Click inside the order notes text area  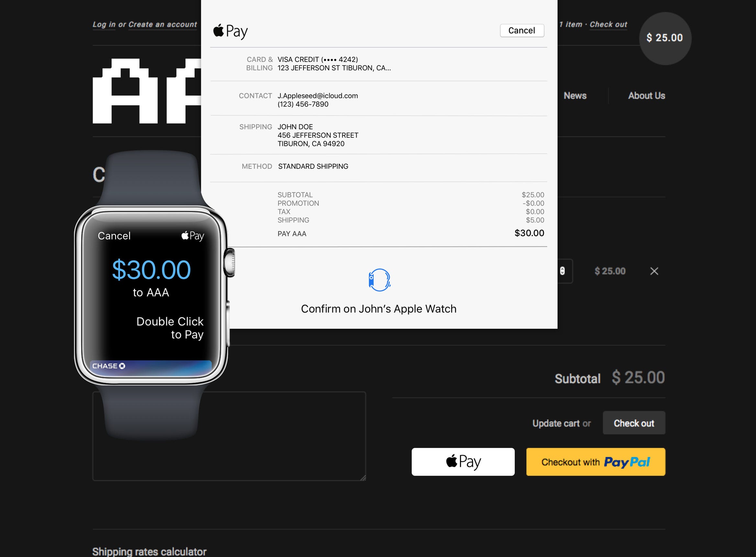pos(229,436)
